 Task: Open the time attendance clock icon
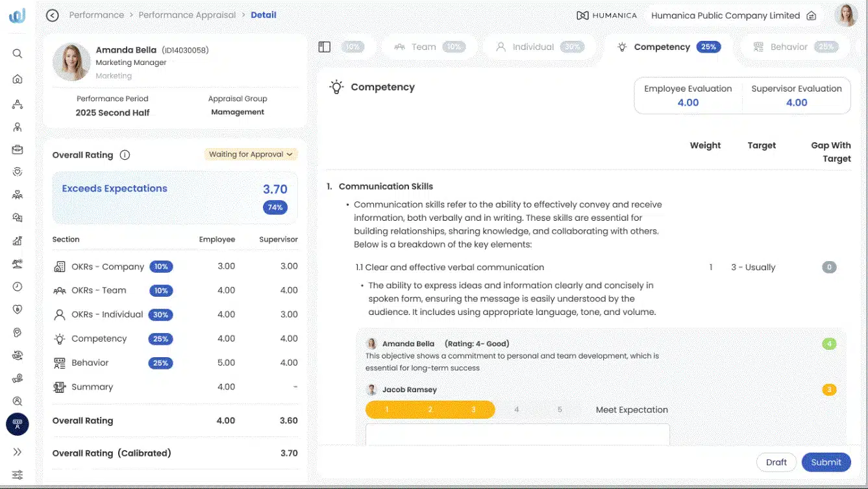tap(18, 286)
